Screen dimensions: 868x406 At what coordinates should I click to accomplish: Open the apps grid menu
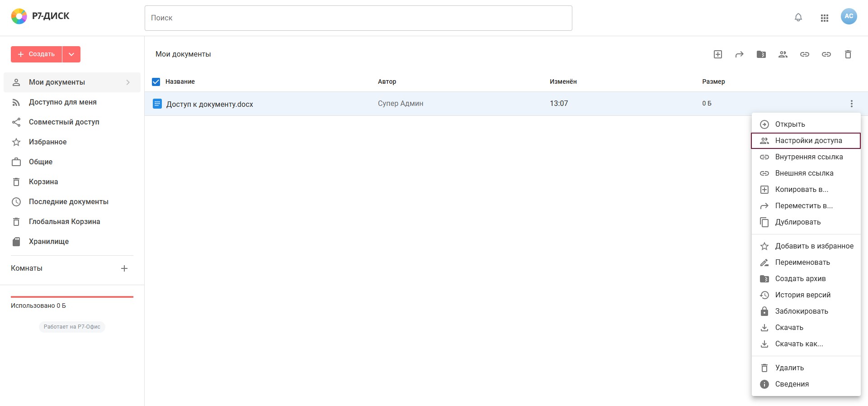[825, 18]
